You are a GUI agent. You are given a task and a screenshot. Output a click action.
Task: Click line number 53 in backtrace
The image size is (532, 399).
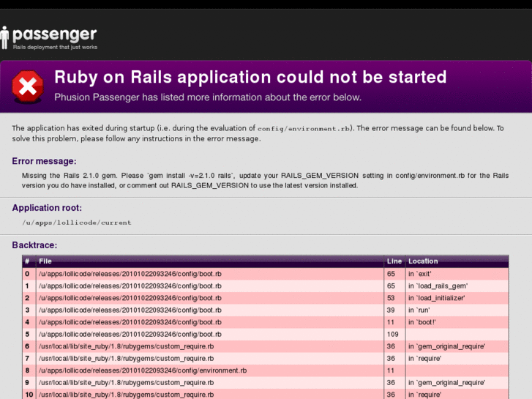[x=391, y=298]
